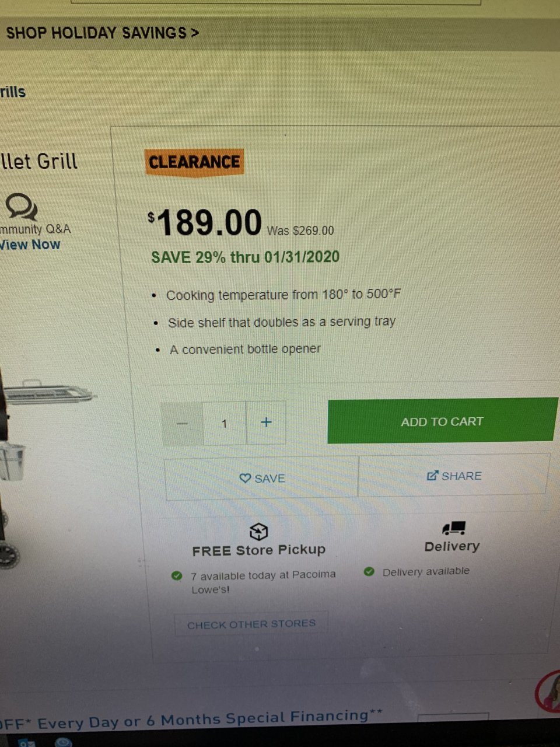Open the Shop Holiday Savings banner
Viewport: 560px width, 747px height.
[102, 33]
